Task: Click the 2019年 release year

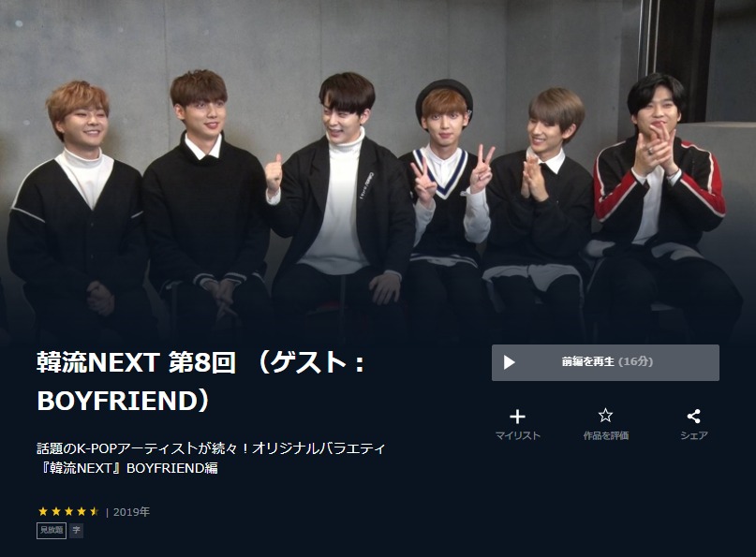Action: point(131,512)
